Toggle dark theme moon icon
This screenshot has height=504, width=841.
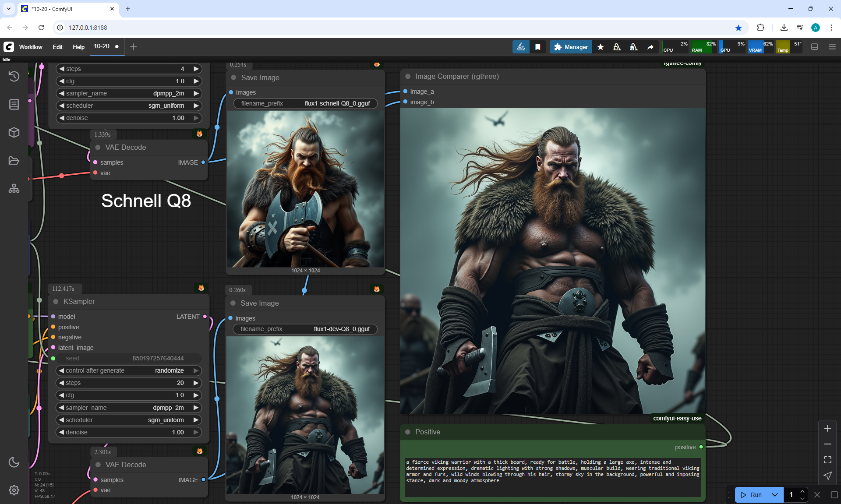pos(14,462)
